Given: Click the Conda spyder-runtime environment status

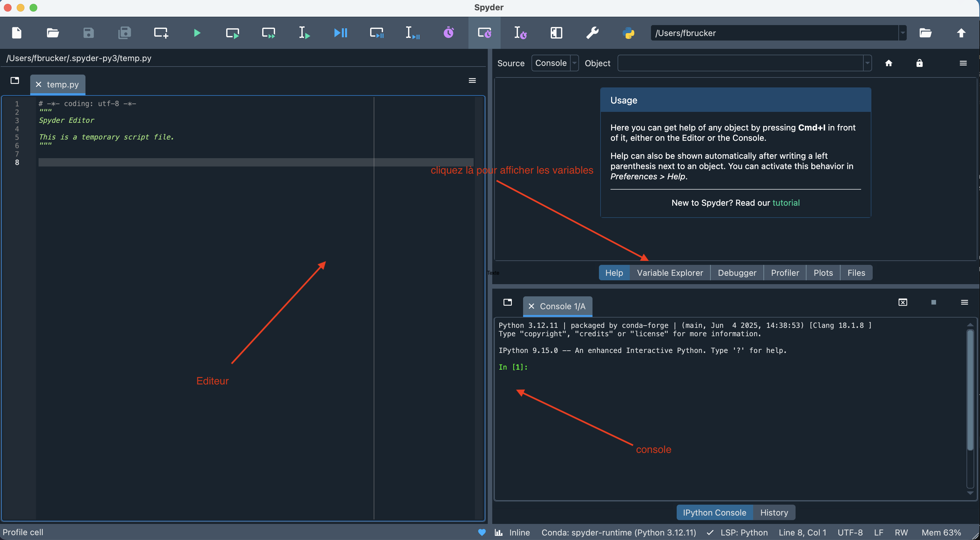Looking at the screenshot, I should tap(619, 532).
